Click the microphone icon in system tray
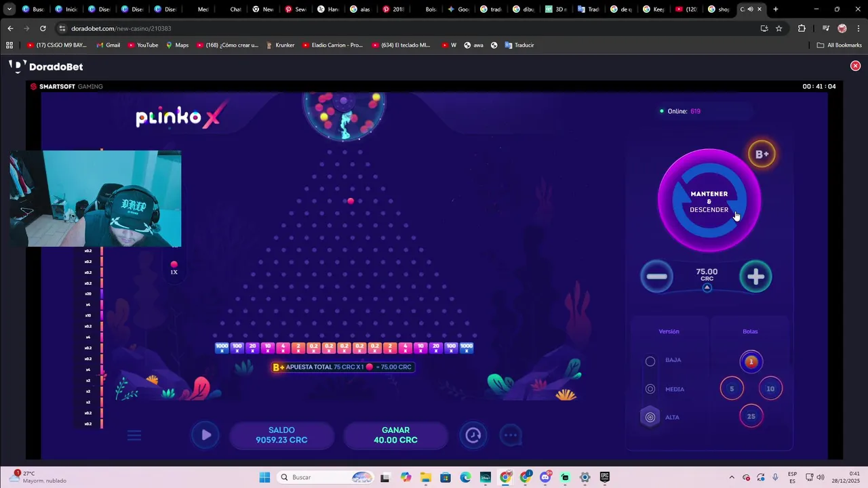Screen dimensions: 868x488 coord(775,477)
